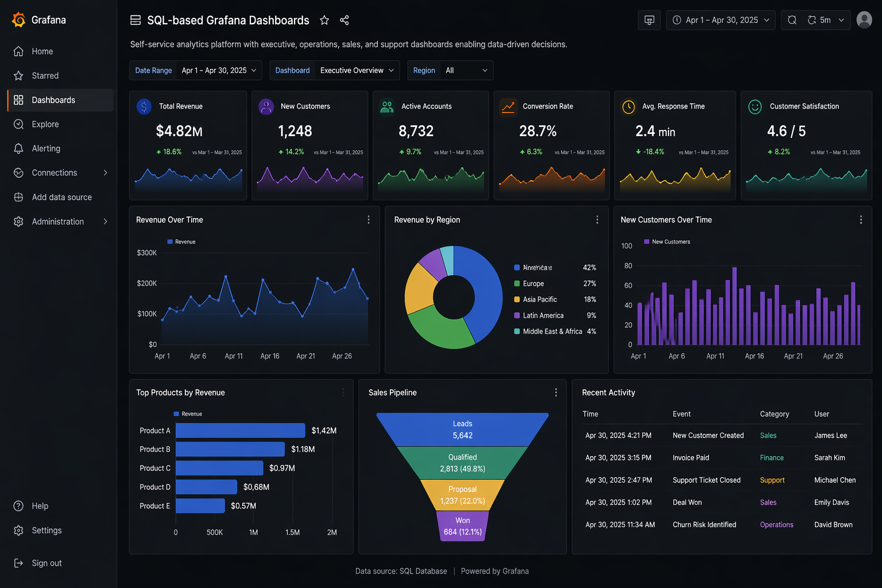Select the Europe color swatch in the legend
The image size is (882, 588).
tap(517, 283)
